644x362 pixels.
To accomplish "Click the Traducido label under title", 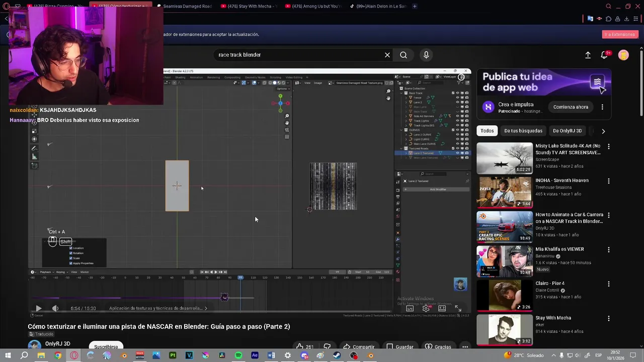I will tap(41, 334).
